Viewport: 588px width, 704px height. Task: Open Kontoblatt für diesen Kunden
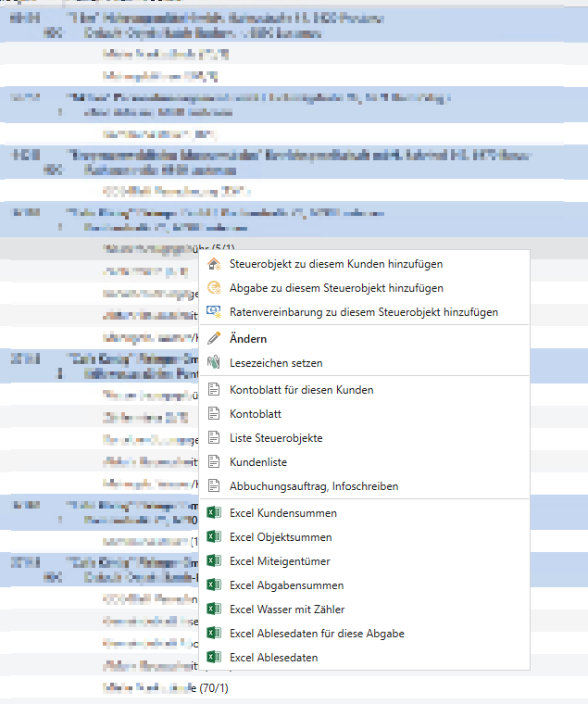click(301, 390)
